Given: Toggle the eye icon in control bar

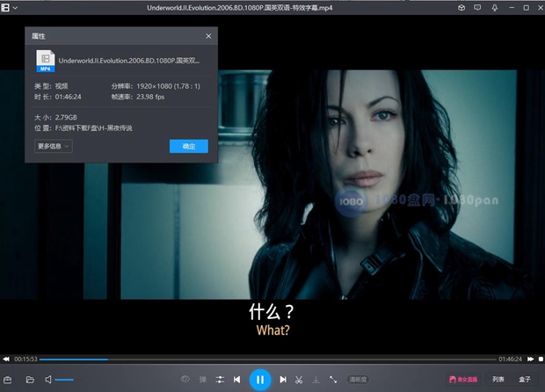Looking at the screenshot, I should 185,380.
